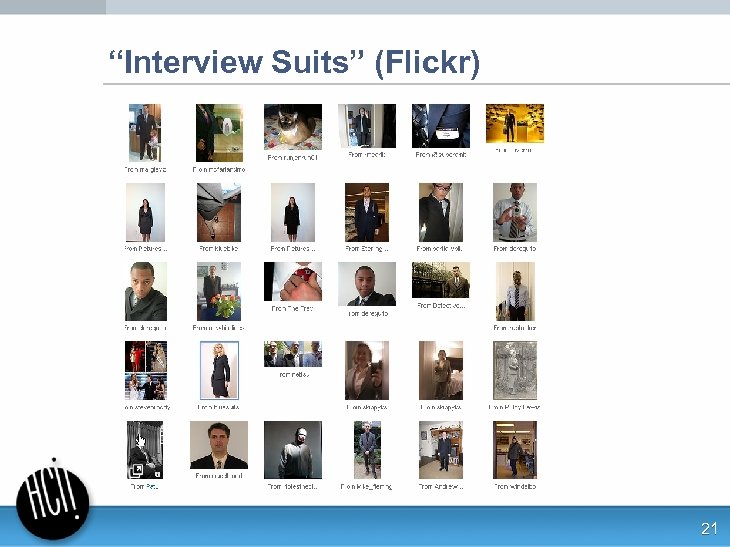The width and height of the screenshot is (730, 547).
Task: Open the close-up navy suit label photo
Action: 441,126
